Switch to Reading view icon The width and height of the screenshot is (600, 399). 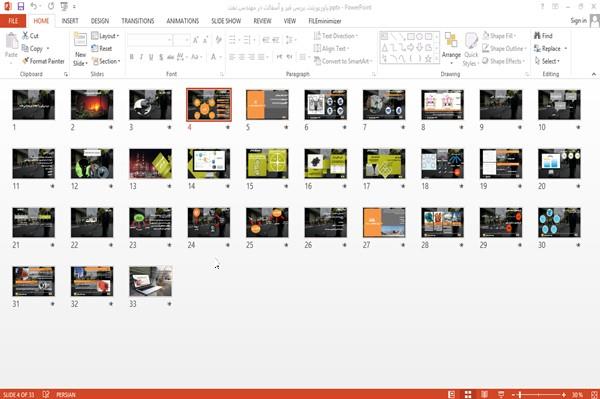[x=484, y=394]
